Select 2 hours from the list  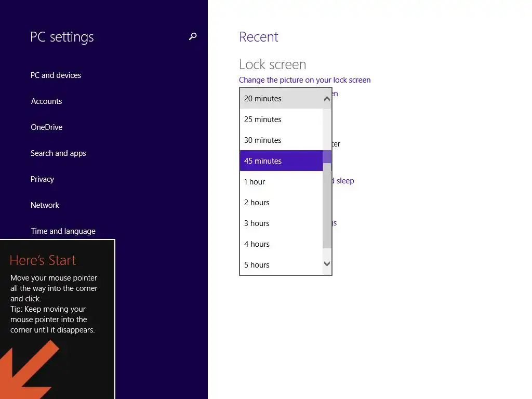click(281, 203)
